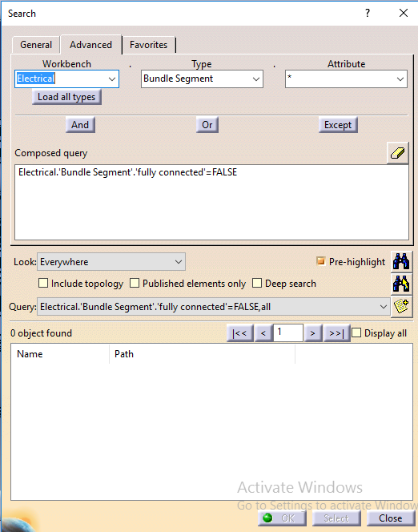Image resolution: width=418 pixels, height=532 pixels.
Task: Go to next results page arrow
Action: pyautogui.click(x=312, y=333)
